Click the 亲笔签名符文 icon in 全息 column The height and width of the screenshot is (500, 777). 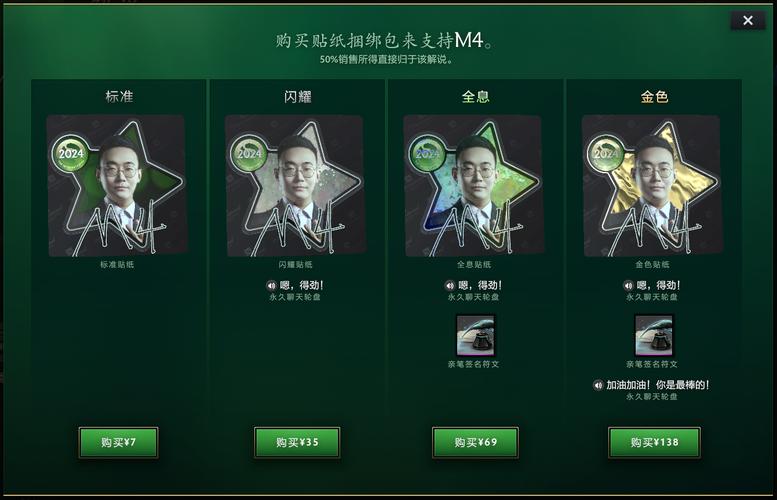tap(475, 335)
